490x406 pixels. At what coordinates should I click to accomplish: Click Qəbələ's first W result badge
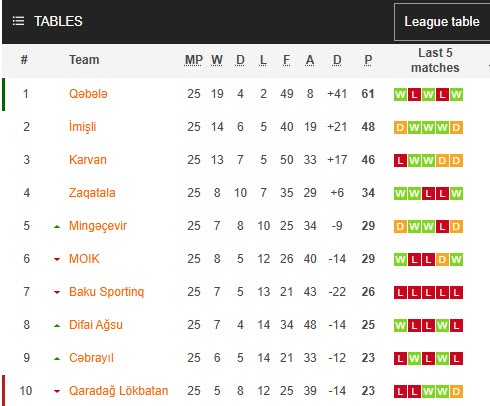(400, 95)
